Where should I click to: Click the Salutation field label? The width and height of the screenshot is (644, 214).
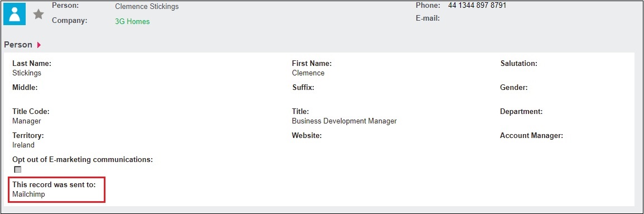click(x=519, y=63)
